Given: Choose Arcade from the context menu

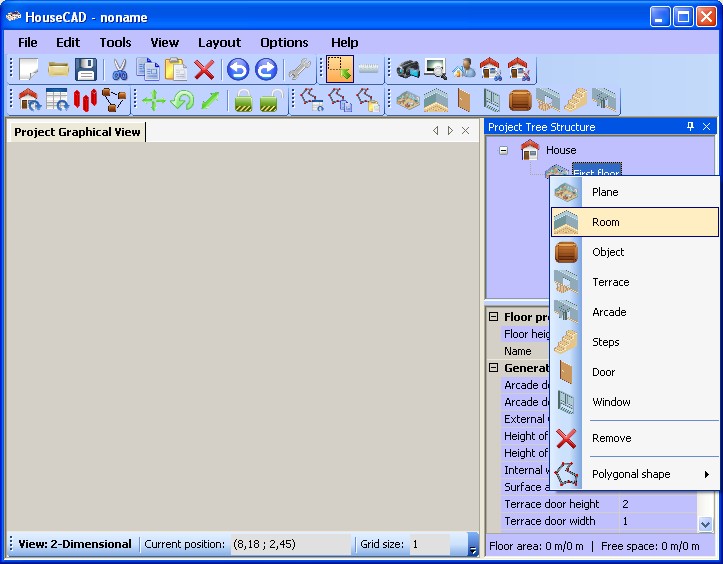Looking at the screenshot, I should point(635,312).
